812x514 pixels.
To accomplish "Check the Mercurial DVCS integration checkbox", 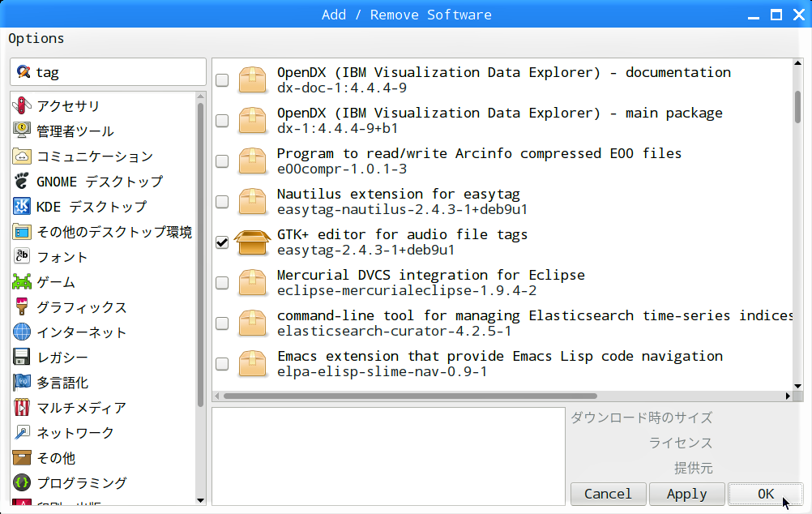I will pos(222,282).
